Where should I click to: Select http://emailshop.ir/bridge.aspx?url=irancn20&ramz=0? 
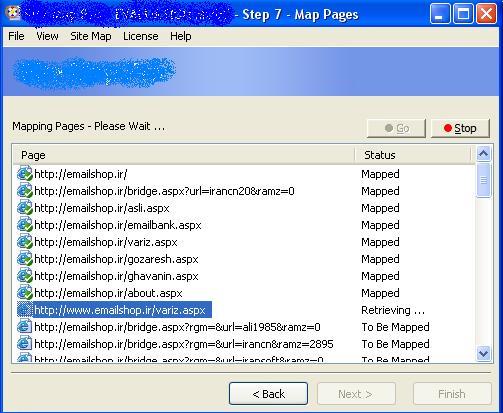point(164,191)
